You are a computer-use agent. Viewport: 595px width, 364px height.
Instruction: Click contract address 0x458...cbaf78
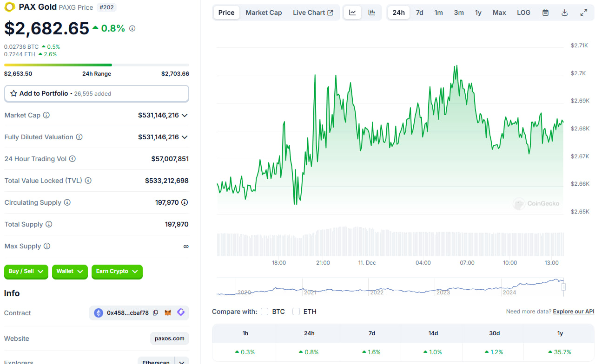pyautogui.click(x=128, y=313)
